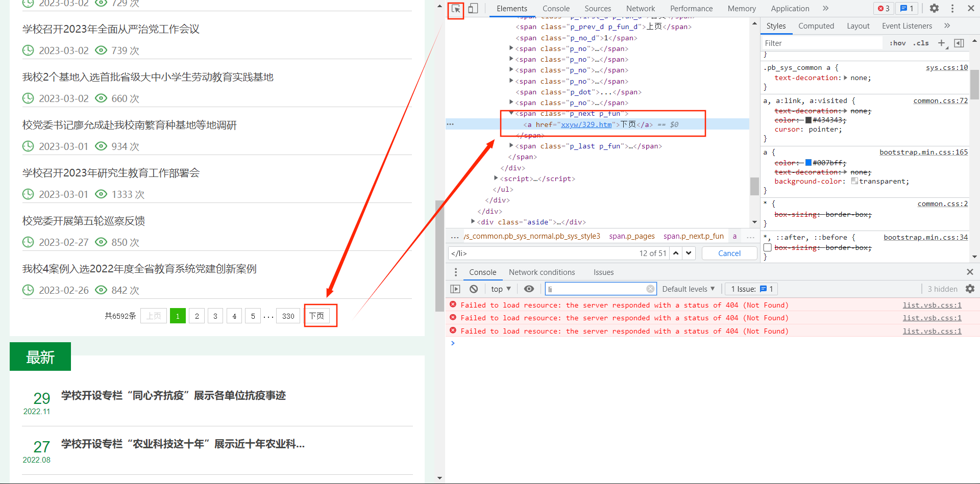The height and width of the screenshot is (484, 980).
Task: Click the transparent background-color swatch
Action: coord(854,181)
